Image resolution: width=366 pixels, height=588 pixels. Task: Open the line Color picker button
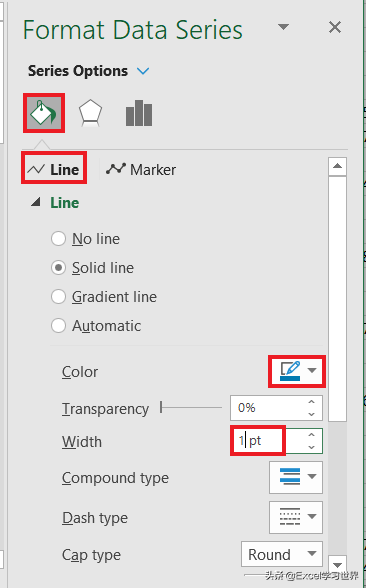coord(297,371)
